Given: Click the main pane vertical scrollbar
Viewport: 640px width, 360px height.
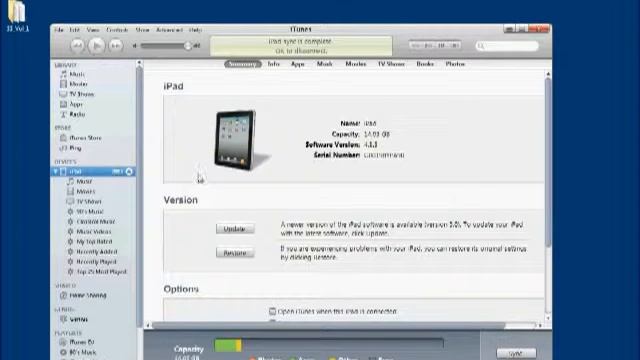Looking at the screenshot, I should coord(548,161).
